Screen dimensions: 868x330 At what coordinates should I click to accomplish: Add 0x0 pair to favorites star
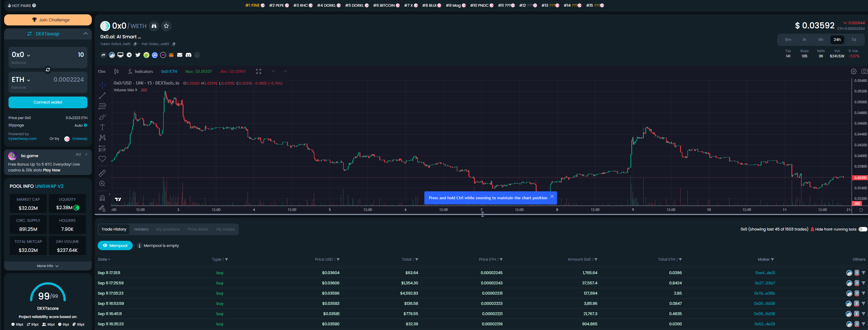[166, 26]
